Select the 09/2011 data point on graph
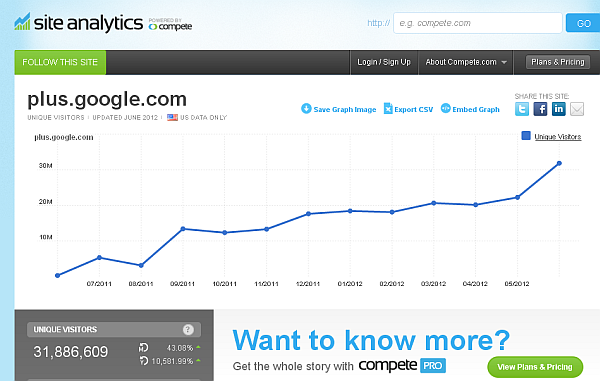600x381 pixels. click(183, 229)
